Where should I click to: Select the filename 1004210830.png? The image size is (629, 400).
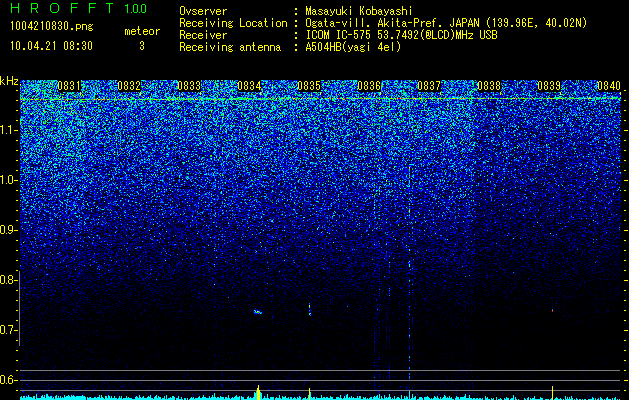(52, 26)
